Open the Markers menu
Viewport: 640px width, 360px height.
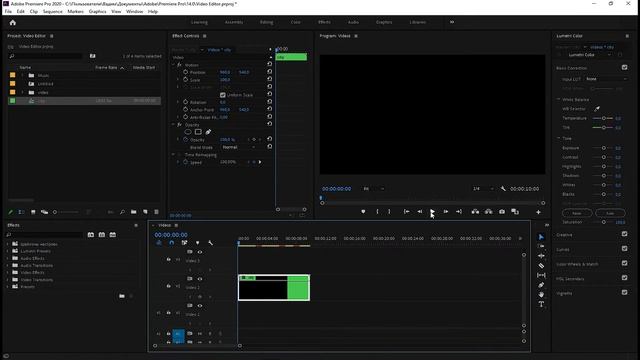(76, 11)
